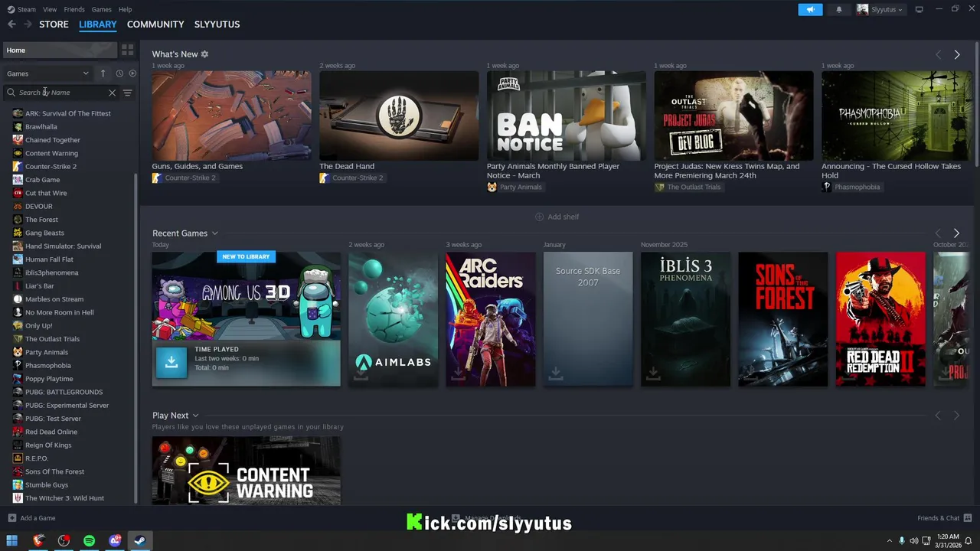Open Red Dead Redemption II cover

pyautogui.click(x=880, y=319)
